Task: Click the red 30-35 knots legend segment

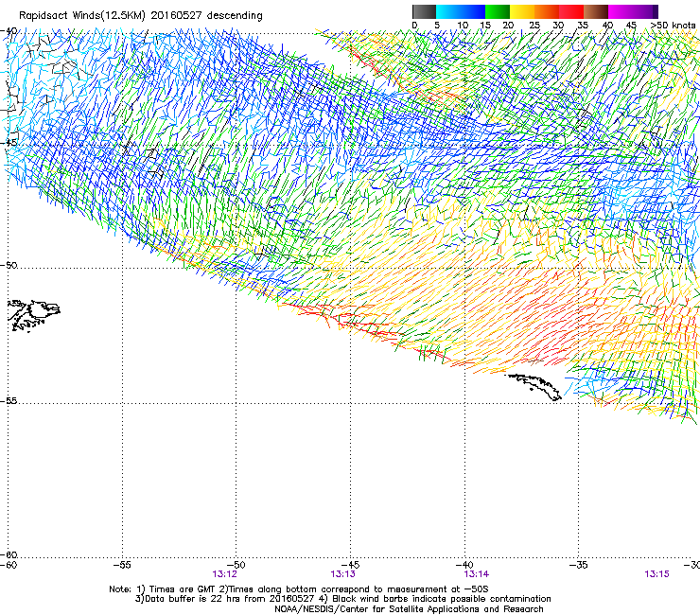Action: [571, 11]
